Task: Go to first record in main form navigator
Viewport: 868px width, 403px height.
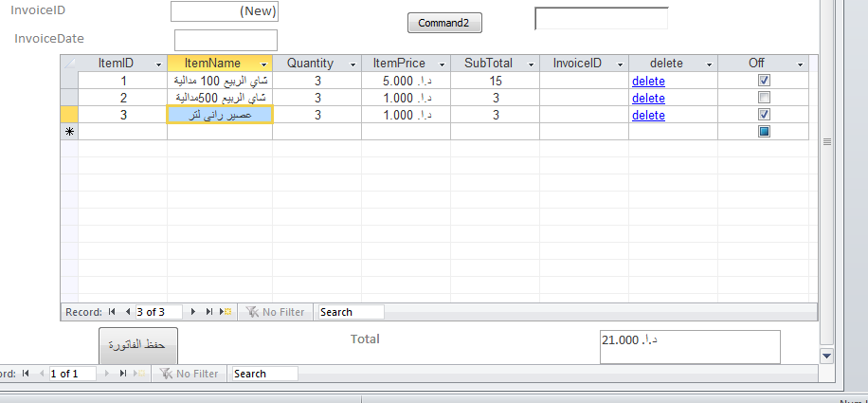Action: click(x=26, y=374)
